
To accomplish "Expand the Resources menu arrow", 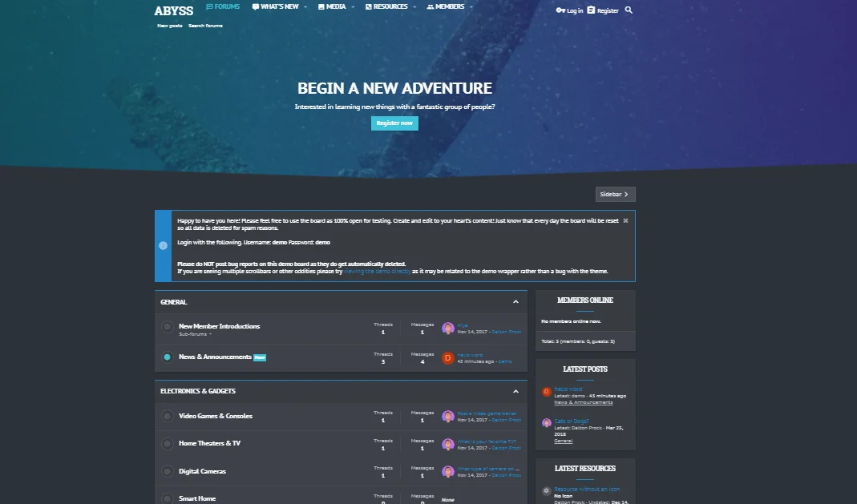I will pyautogui.click(x=414, y=7).
